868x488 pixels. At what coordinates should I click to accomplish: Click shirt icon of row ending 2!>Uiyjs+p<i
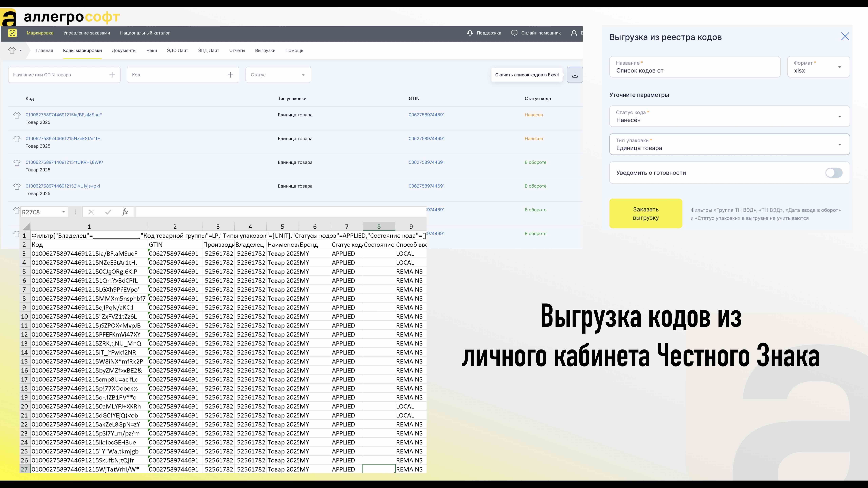point(17,186)
